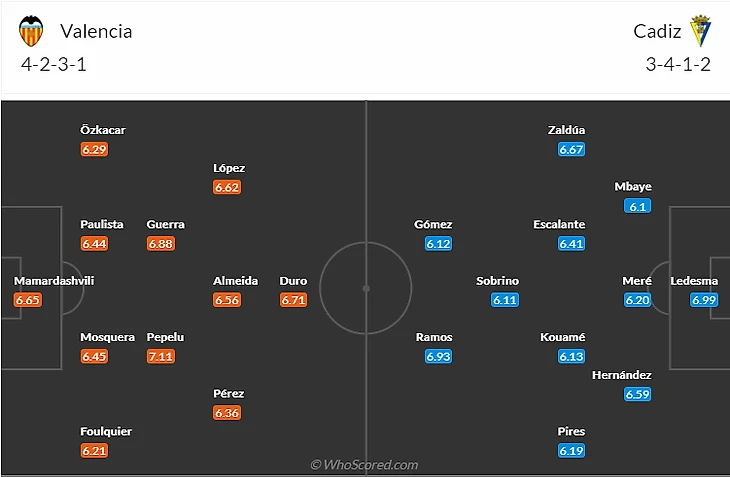Click the player name Özkacar

tap(103, 130)
